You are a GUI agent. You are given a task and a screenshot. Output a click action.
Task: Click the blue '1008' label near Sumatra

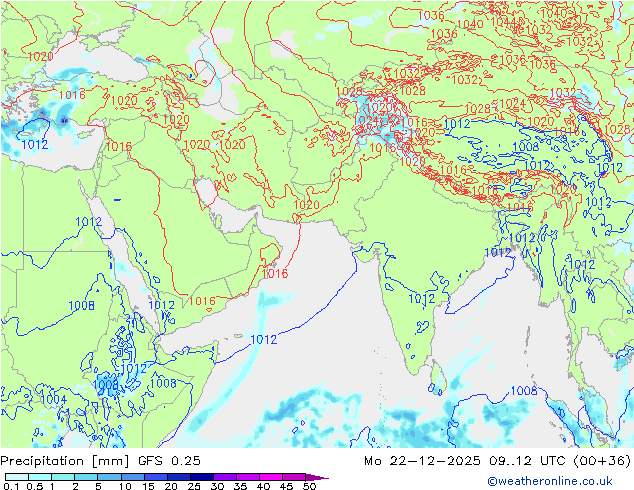[x=524, y=391]
